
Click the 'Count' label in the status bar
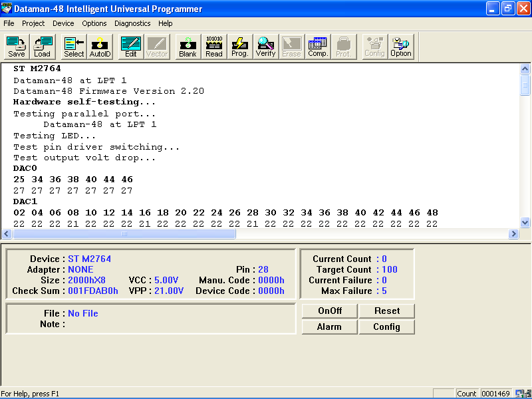click(467, 394)
